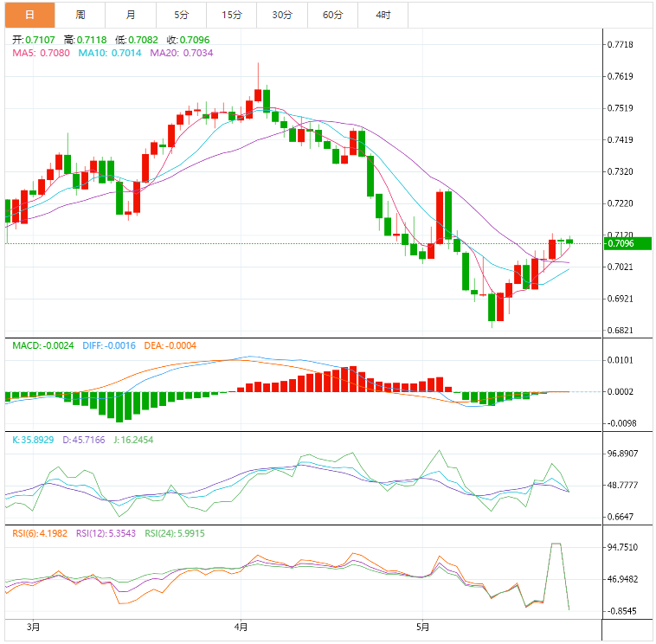Select the RSI(6) indicator label
Screen dimensions: 656x644
tap(40, 533)
